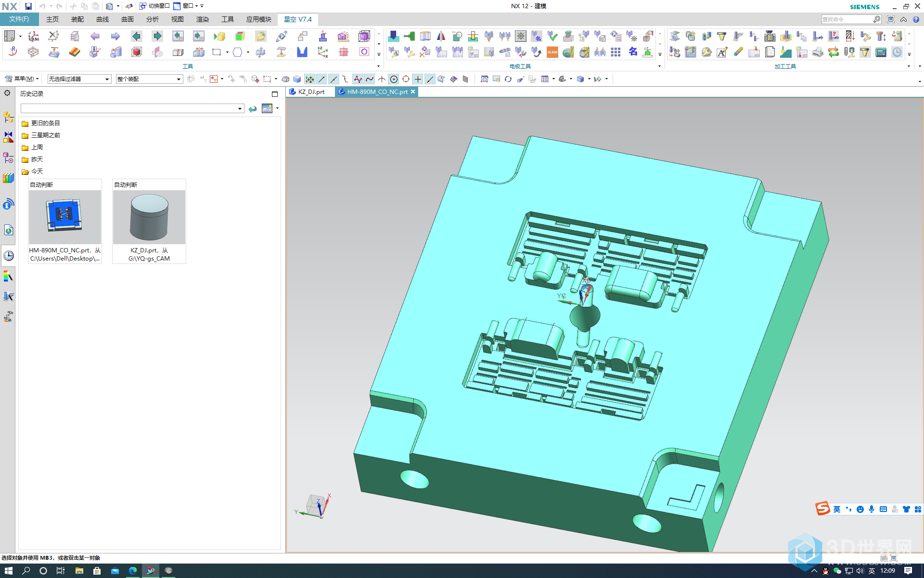Toggle the quadrant point snap
Screen dimensions: 924x578
(406, 79)
